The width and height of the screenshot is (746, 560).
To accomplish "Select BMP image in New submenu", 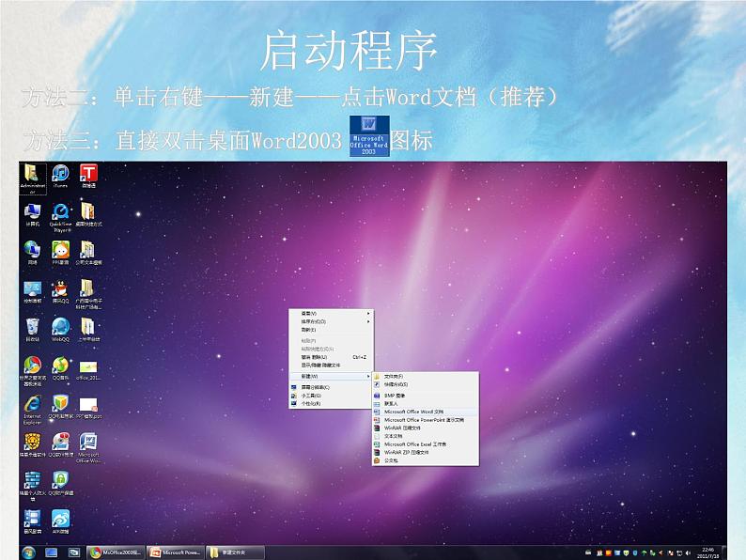I will 426,396.
